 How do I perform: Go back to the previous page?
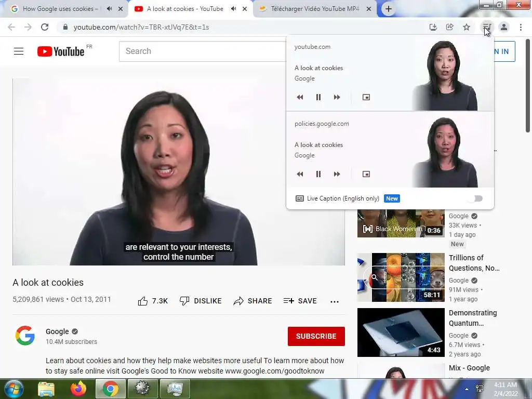11,27
